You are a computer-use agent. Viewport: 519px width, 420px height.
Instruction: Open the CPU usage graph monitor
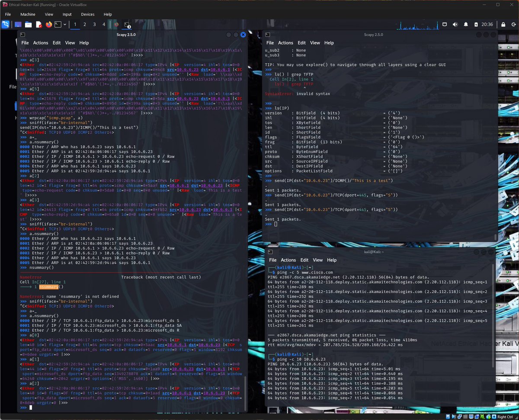point(418,25)
